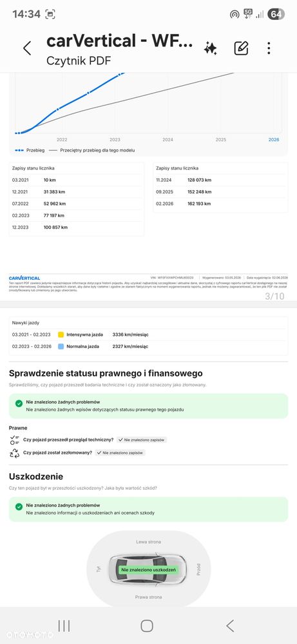297x644 pixels.
Task: Tap Android recent apps button
Action: pos(64,626)
